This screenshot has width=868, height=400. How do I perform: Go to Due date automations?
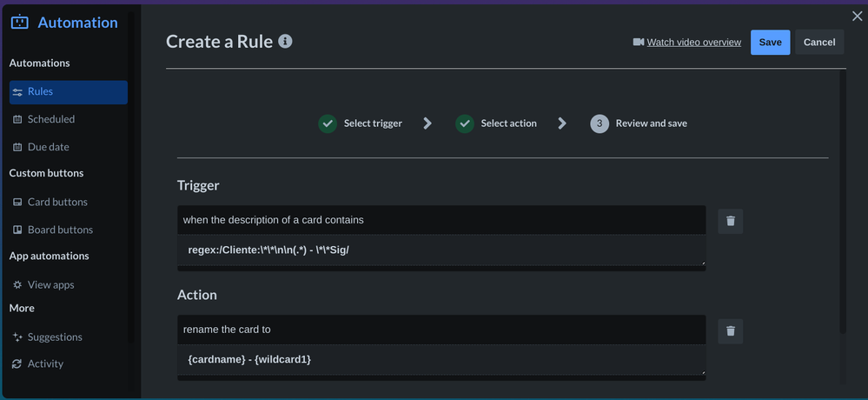coord(48,147)
